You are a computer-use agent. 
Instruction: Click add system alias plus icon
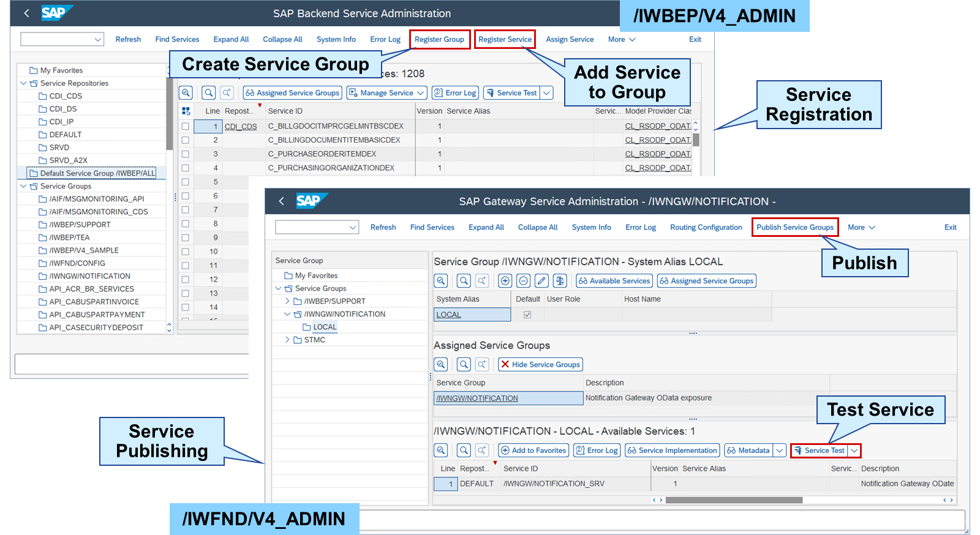[505, 280]
